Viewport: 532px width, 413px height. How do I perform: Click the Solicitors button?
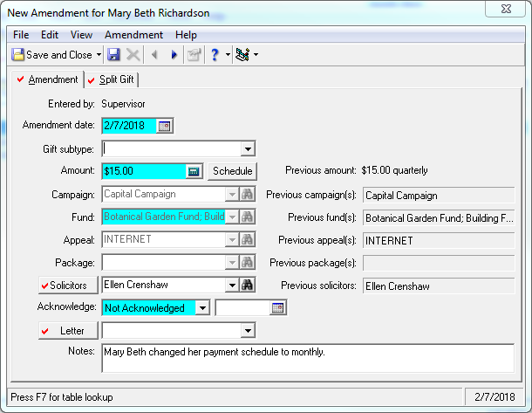(66, 285)
